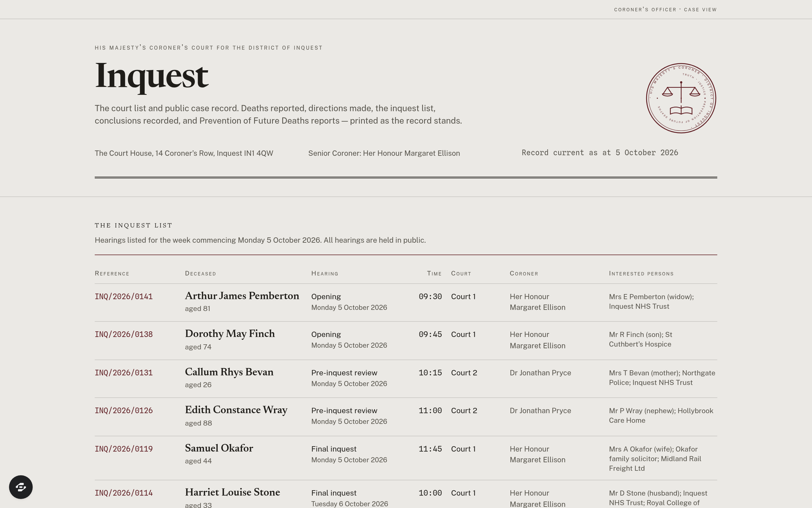Click Tuesday 6 October 2026 hearing date

click(x=350, y=504)
